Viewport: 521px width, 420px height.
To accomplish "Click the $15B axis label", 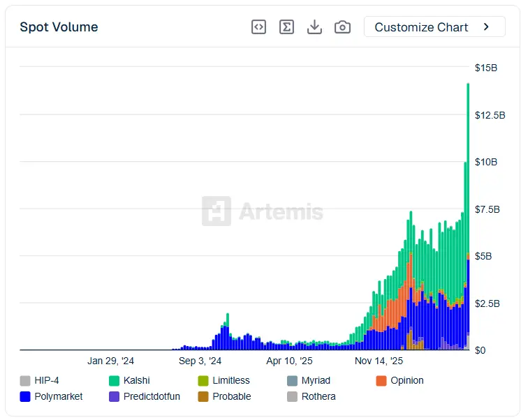I will point(486,68).
